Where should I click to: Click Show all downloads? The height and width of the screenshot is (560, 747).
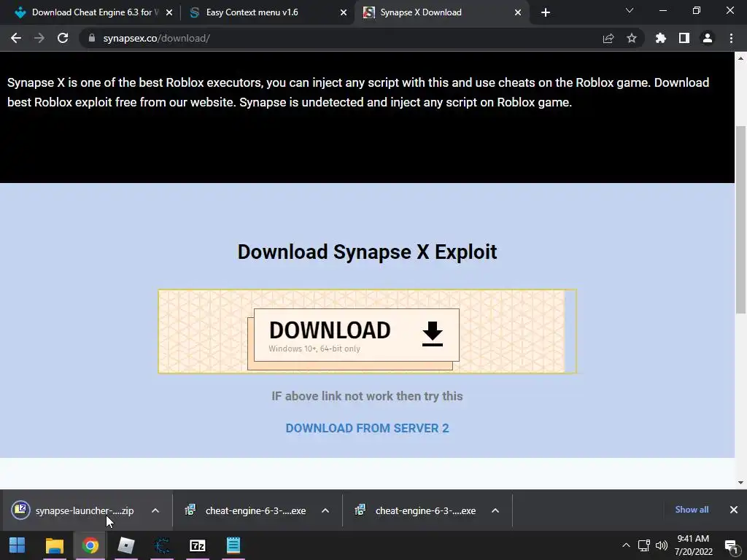tap(692, 510)
